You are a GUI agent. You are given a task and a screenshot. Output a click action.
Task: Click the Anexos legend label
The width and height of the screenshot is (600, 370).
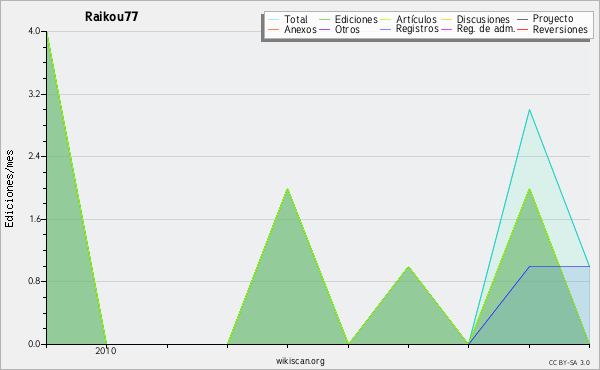pyautogui.click(x=300, y=29)
